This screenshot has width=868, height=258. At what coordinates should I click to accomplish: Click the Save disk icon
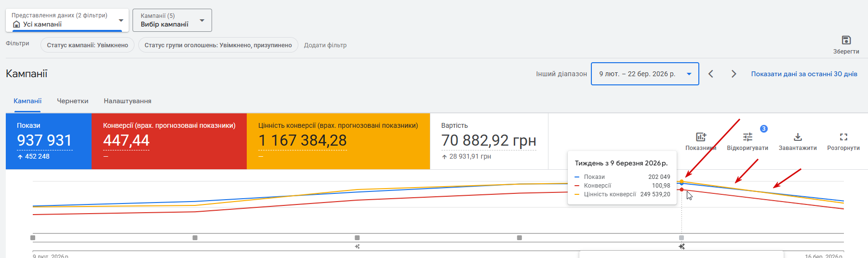coord(846,40)
